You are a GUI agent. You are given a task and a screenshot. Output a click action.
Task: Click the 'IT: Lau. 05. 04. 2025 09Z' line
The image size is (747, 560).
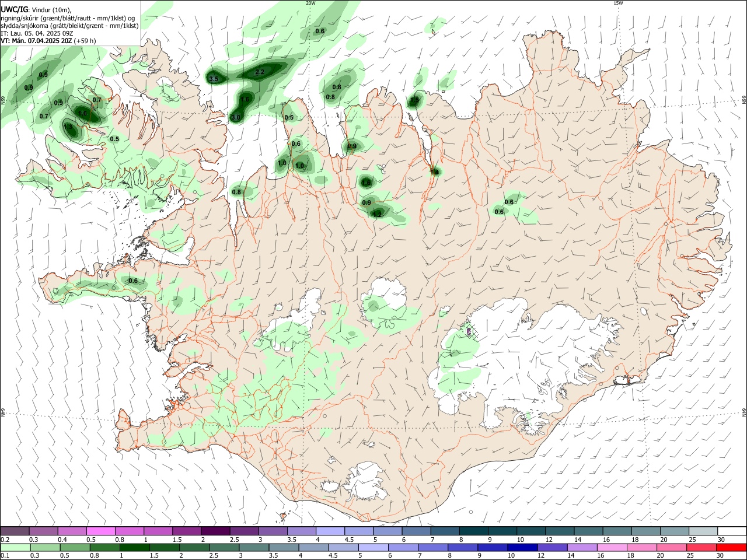click(x=37, y=33)
